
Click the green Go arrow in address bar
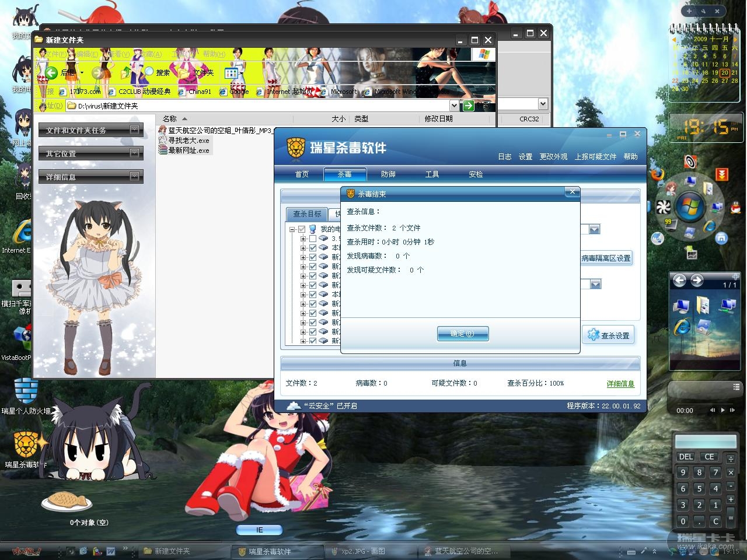coord(468,106)
